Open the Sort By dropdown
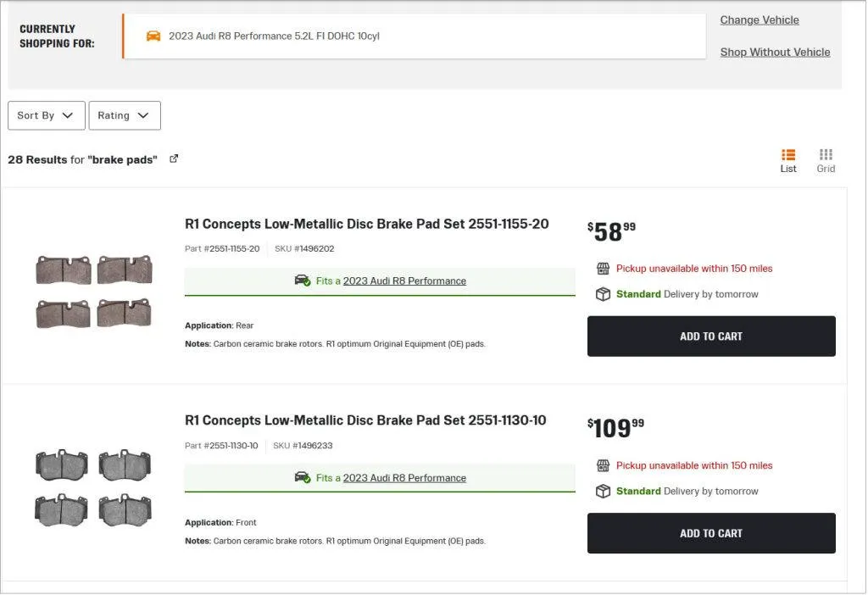Viewport: 868px width, 595px height. [47, 115]
